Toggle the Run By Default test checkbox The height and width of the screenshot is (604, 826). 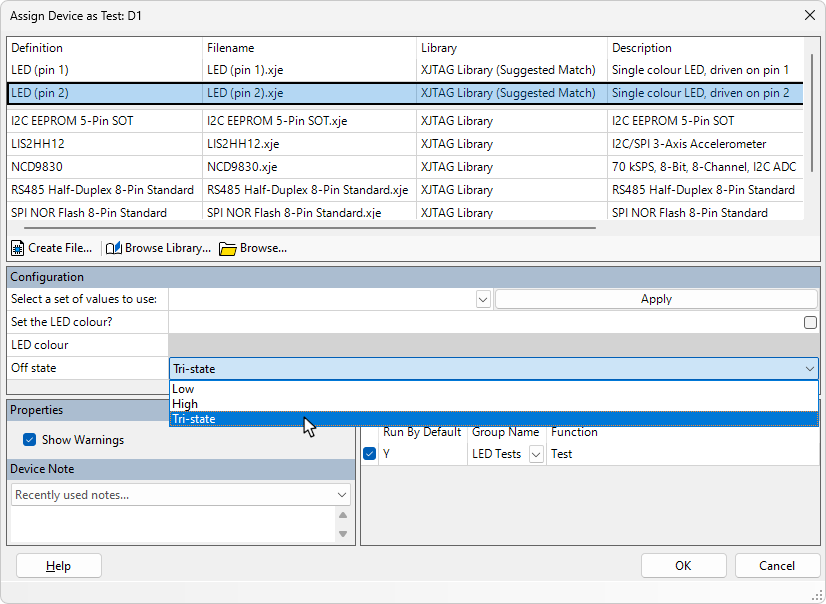tap(370, 454)
